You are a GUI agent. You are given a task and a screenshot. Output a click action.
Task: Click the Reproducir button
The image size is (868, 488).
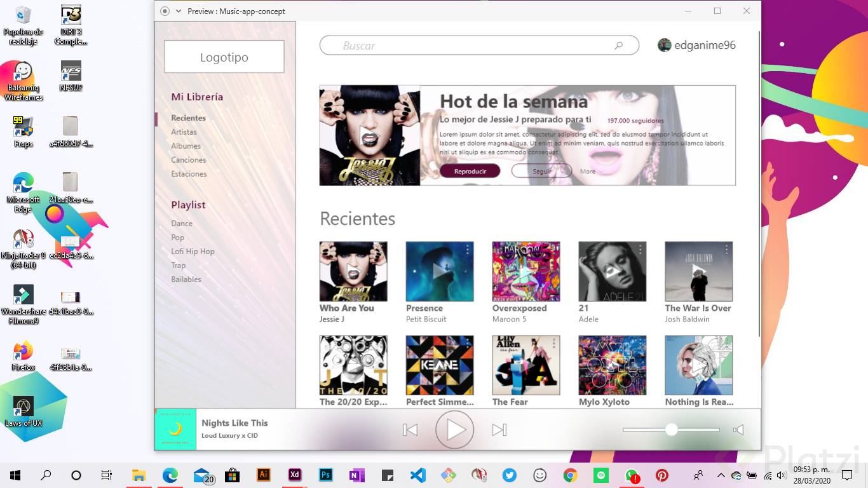(470, 171)
